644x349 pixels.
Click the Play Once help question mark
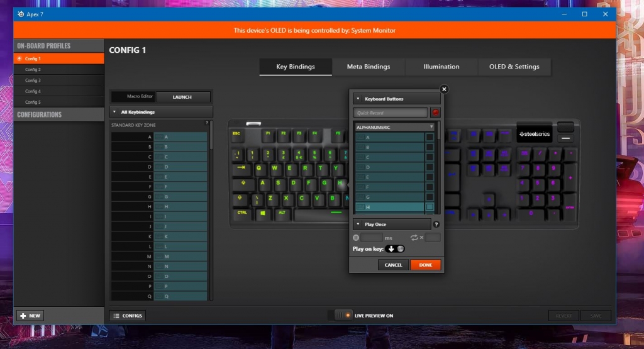point(436,224)
